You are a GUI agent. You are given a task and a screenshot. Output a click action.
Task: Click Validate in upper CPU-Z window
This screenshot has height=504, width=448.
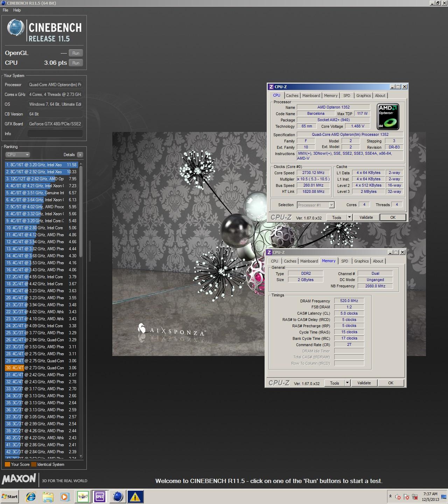366,217
